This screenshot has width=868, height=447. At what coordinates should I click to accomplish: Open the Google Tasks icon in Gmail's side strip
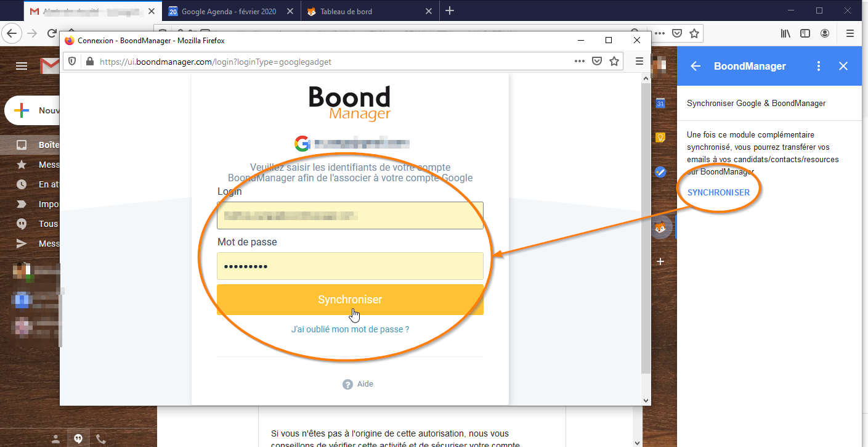[x=660, y=172]
